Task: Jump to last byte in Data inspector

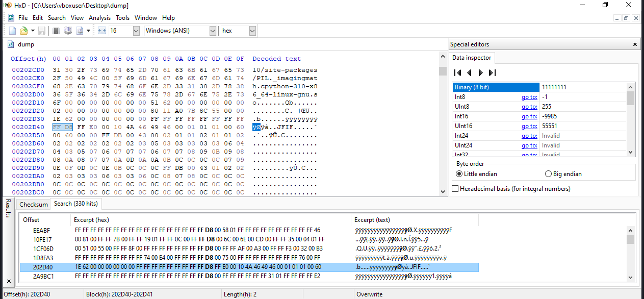Action: coord(492,72)
